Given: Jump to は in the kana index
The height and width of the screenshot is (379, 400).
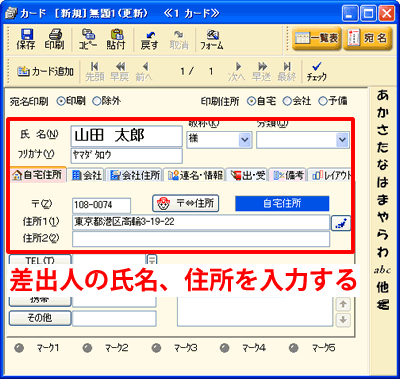Looking at the screenshot, I should click(383, 182).
